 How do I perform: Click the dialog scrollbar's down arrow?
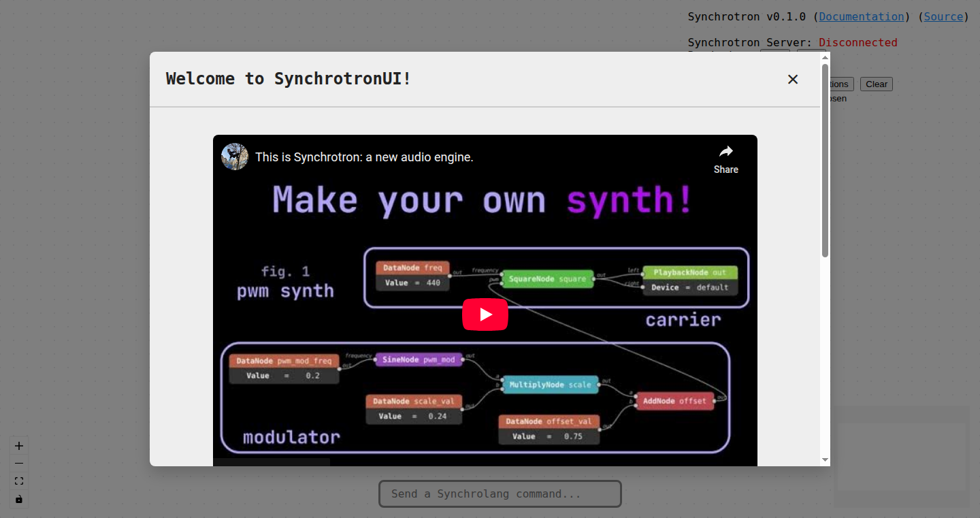pyautogui.click(x=825, y=460)
